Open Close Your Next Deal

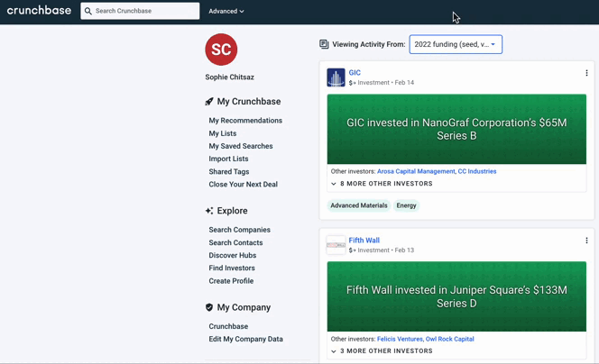point(243,185)
